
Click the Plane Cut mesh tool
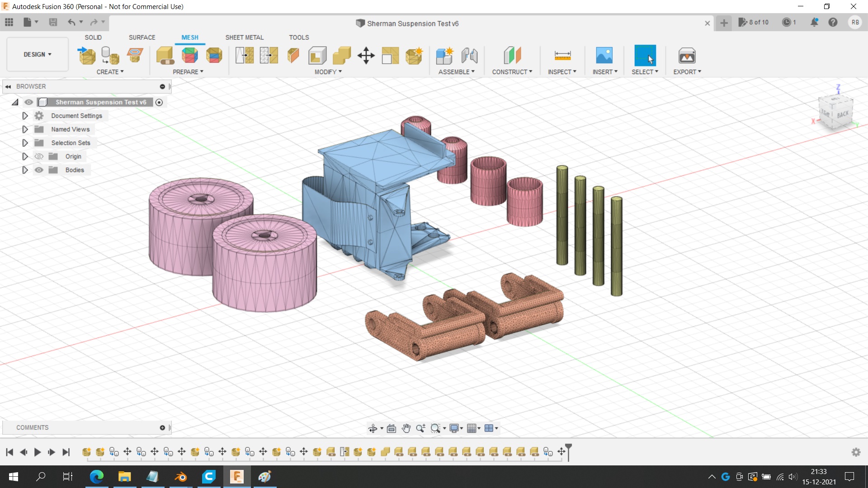293,56
